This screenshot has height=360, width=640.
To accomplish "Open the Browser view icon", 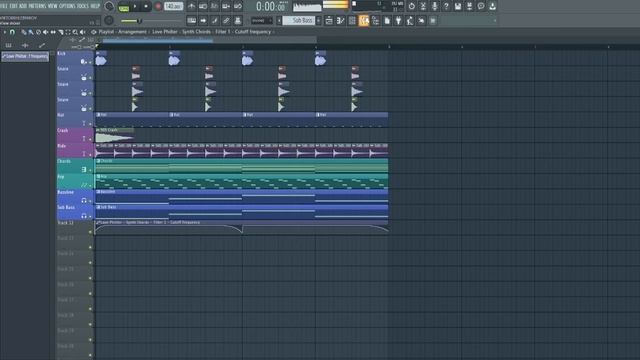I will tap(375, 20).
